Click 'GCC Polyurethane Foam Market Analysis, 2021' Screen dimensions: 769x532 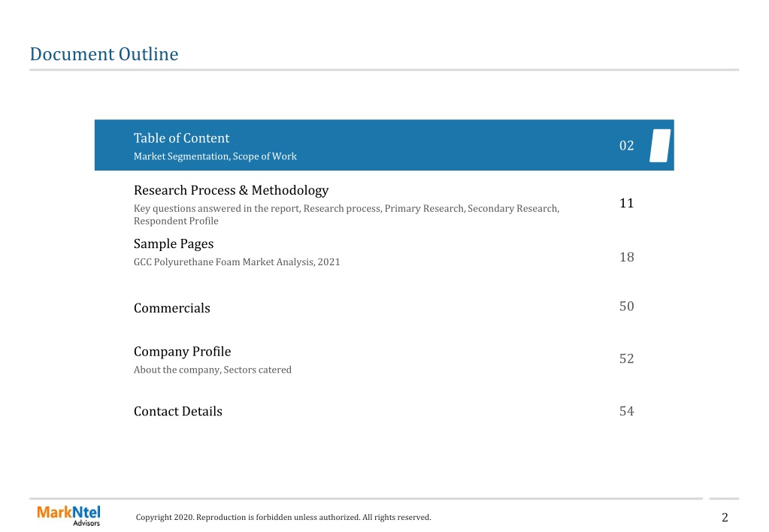point(237,261)
